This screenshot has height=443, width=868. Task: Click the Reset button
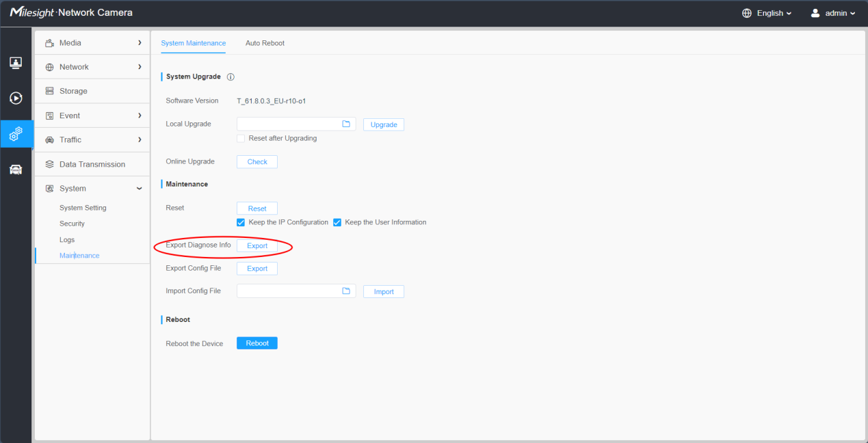coord(257,209)
